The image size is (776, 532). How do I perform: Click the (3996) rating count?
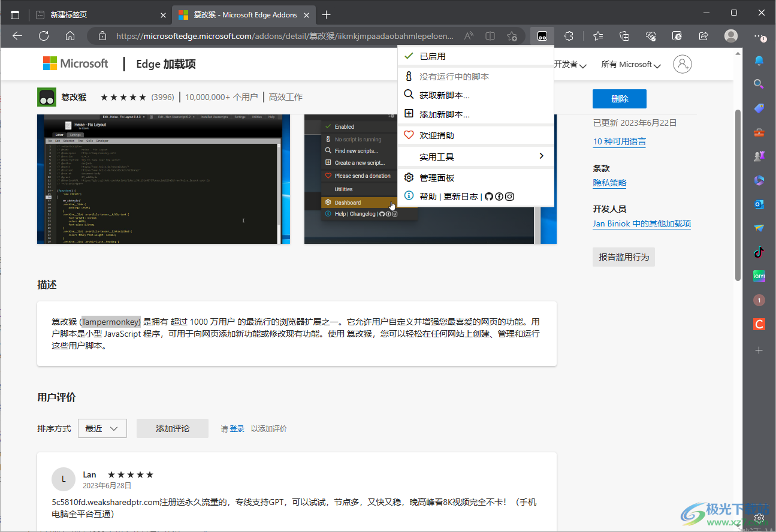pyautogui.click(x=162, y=97)
